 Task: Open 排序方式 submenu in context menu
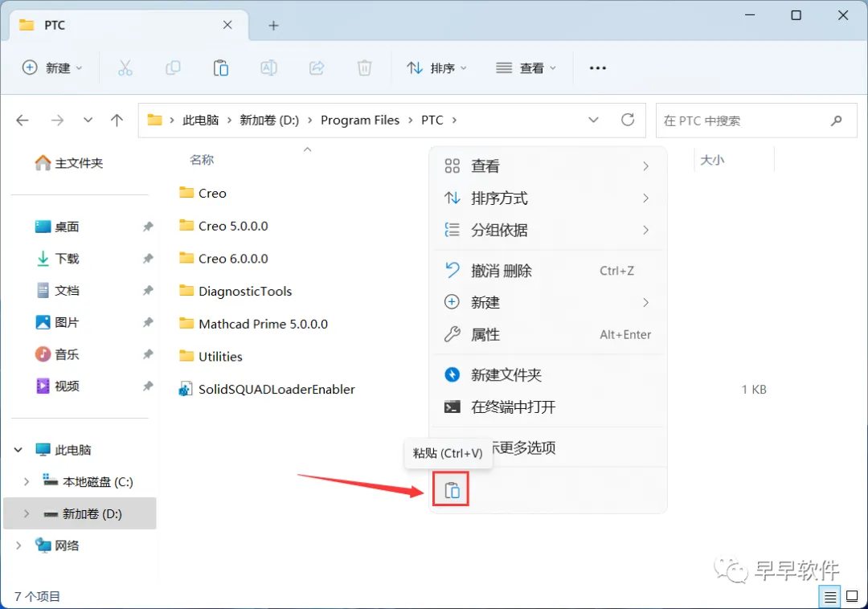(x=548, y=198)
